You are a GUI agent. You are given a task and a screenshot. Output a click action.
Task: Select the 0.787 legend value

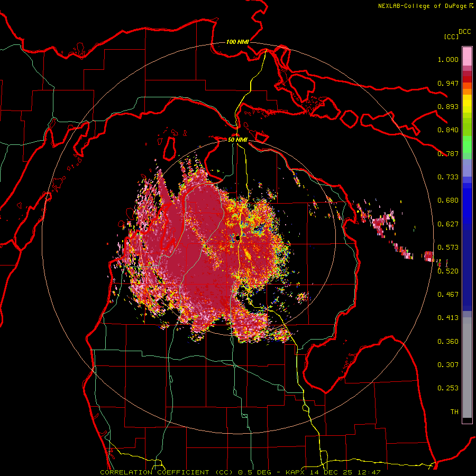[x=448, y=153]
